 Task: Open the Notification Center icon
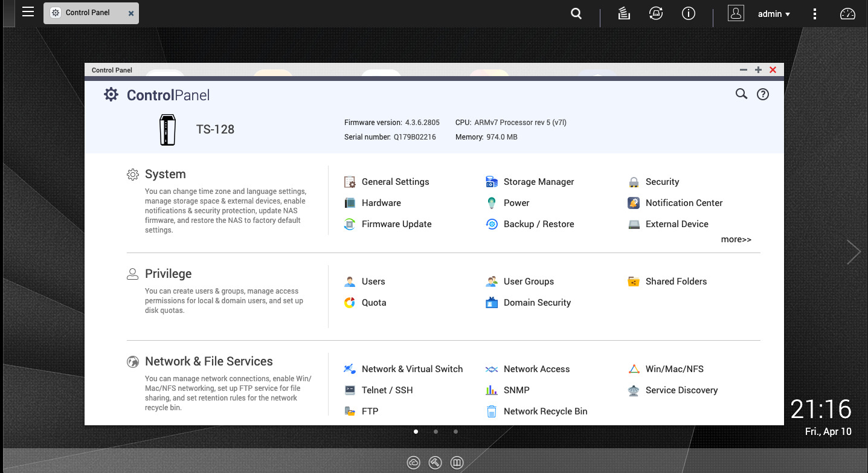click(x=634, y=203)
